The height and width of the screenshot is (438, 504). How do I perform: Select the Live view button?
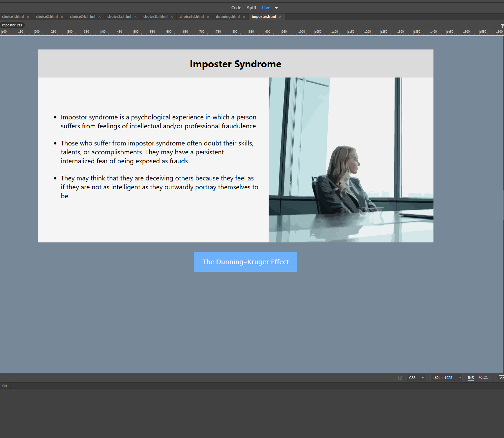point(266,8)
